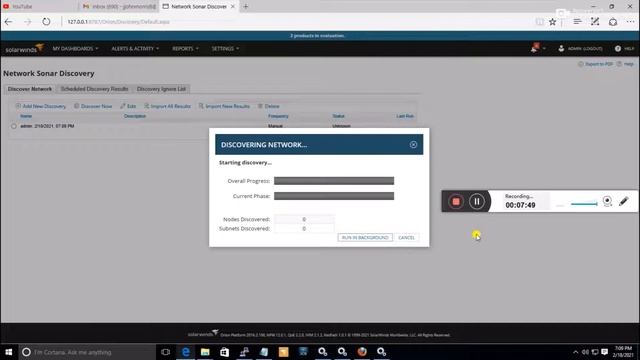Click the products in evaluation banner
Viewport: 640px width, 360px height.
click(x=318, y=36)
